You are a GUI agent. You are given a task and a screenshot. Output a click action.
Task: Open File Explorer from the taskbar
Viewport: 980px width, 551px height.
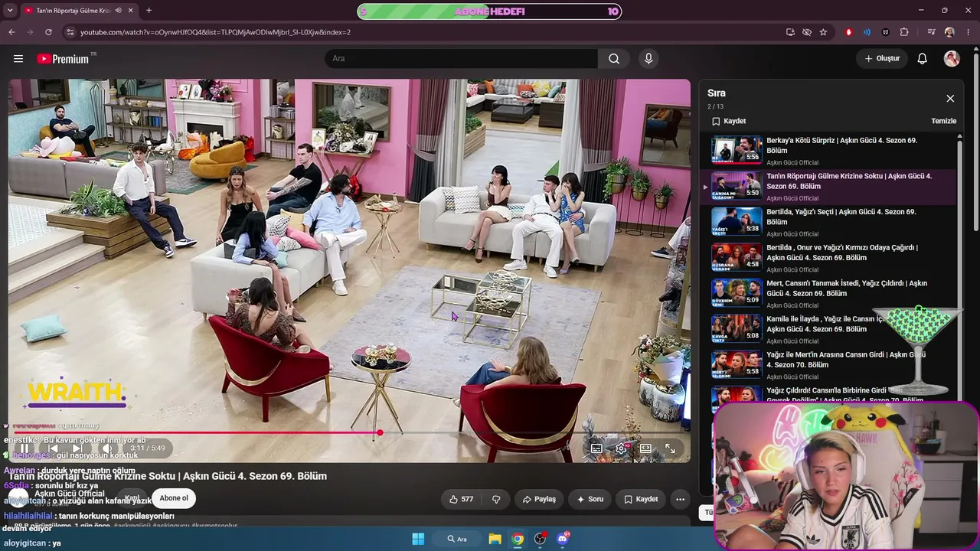pyautogui.click(x=495, y=539)
